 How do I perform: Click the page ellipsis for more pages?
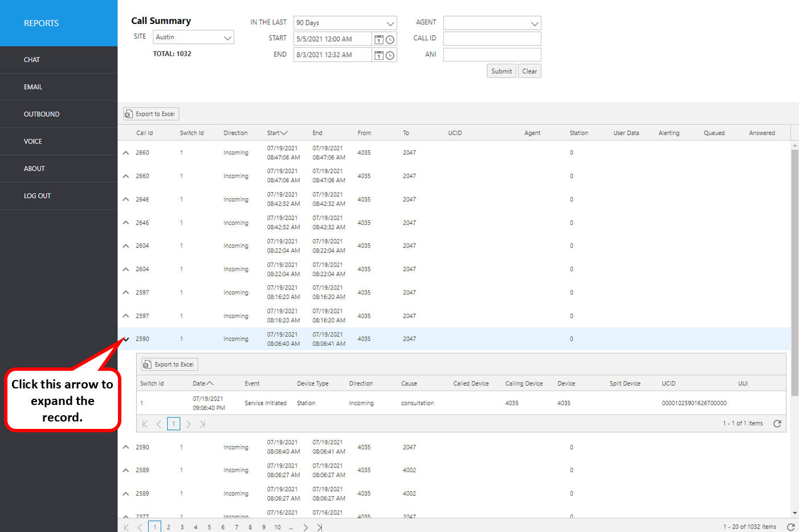point(291,527)
